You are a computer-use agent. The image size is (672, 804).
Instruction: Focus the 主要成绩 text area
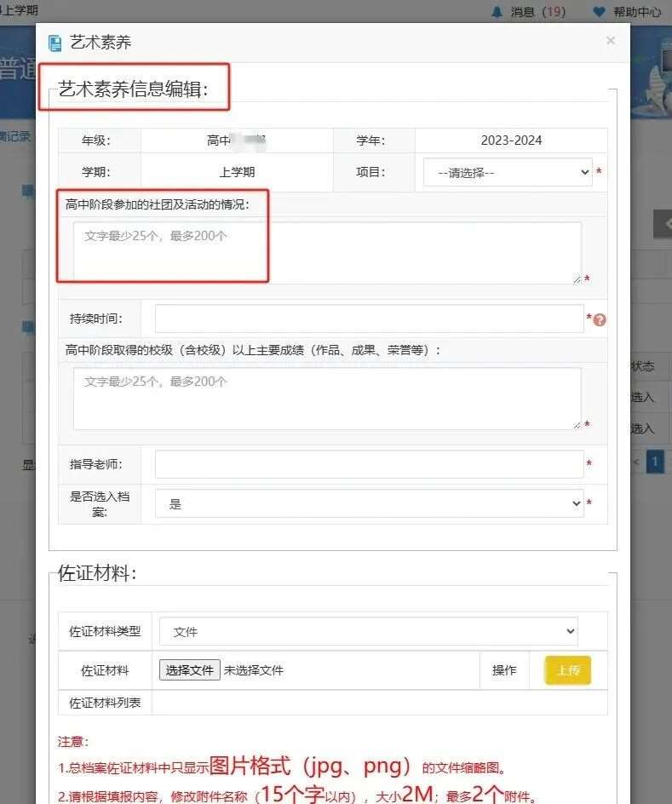click(327, 398)
